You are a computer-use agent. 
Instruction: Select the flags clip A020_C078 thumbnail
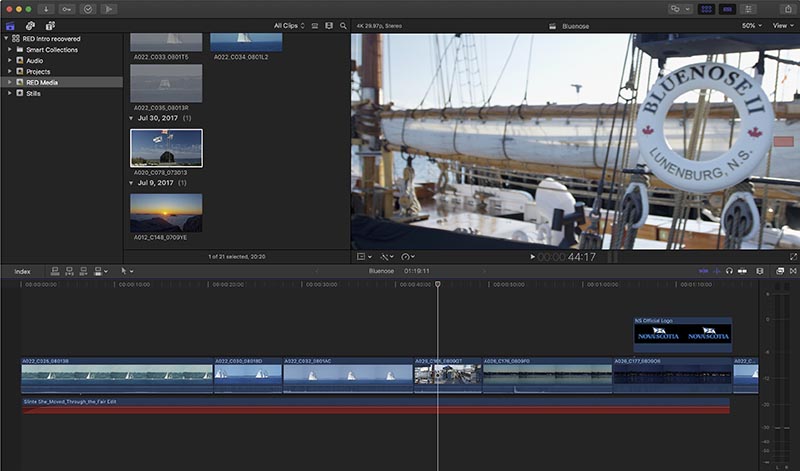click(x=166, y=148)
